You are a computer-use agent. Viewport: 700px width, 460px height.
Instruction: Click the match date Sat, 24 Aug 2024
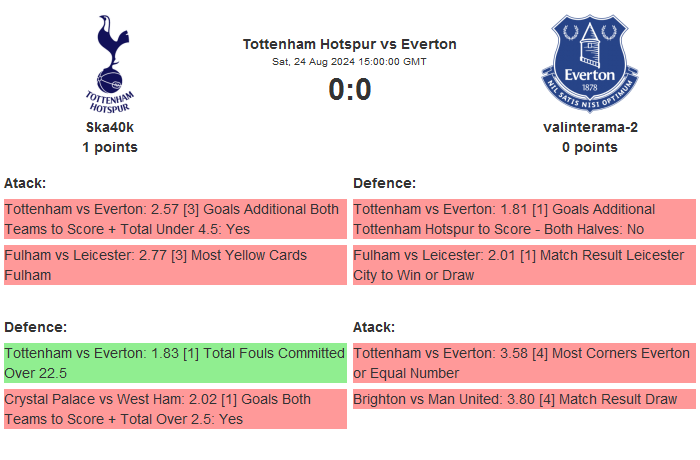pos(349,62)
